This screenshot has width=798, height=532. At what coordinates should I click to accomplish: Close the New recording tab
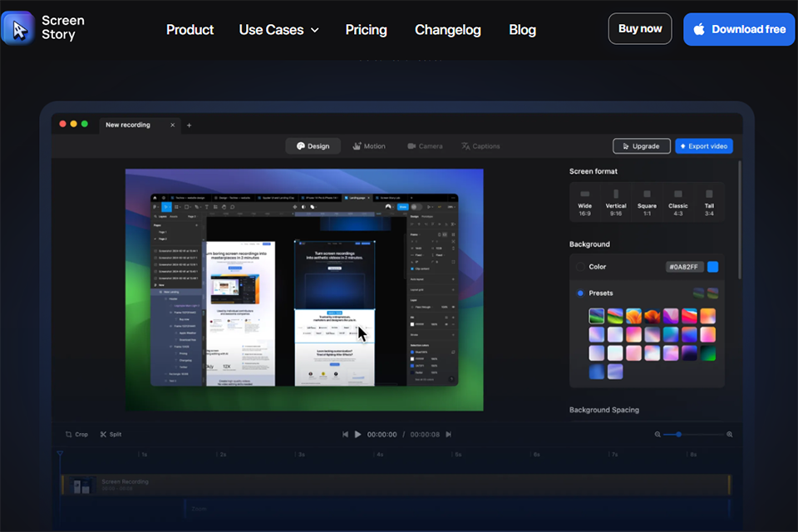click(173, 125)
